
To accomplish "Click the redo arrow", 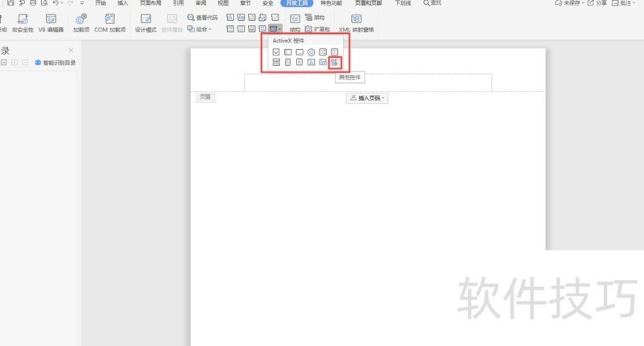I will click(71, 3).
